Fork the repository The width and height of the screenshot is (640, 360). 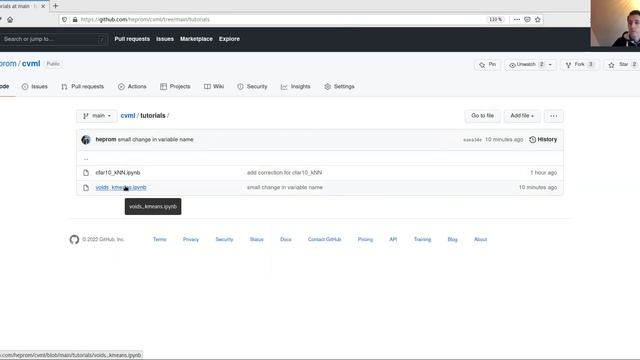click(580, 64)
